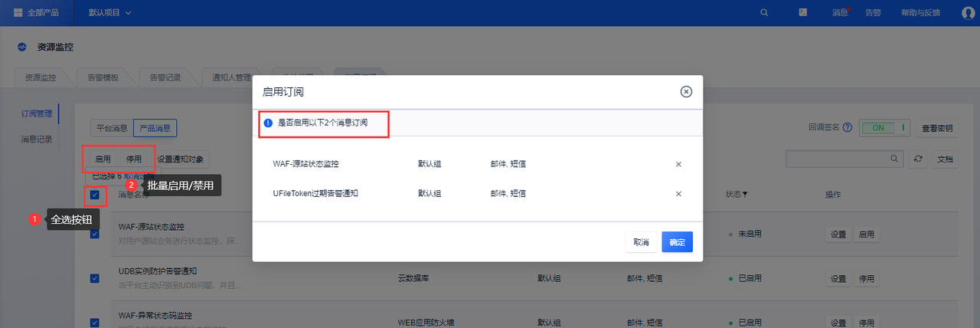The width and height of the screenshot is (980, 328).
Task: Click 设置 for the WAF-源站状态监控 row
Action: tap(838, 234)
